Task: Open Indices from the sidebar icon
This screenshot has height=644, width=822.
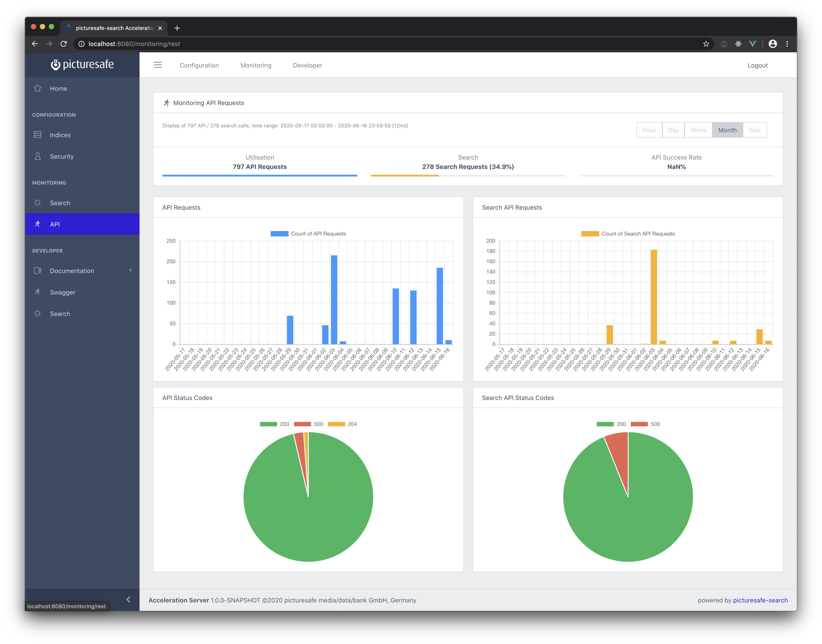Action: pos(38,135)
